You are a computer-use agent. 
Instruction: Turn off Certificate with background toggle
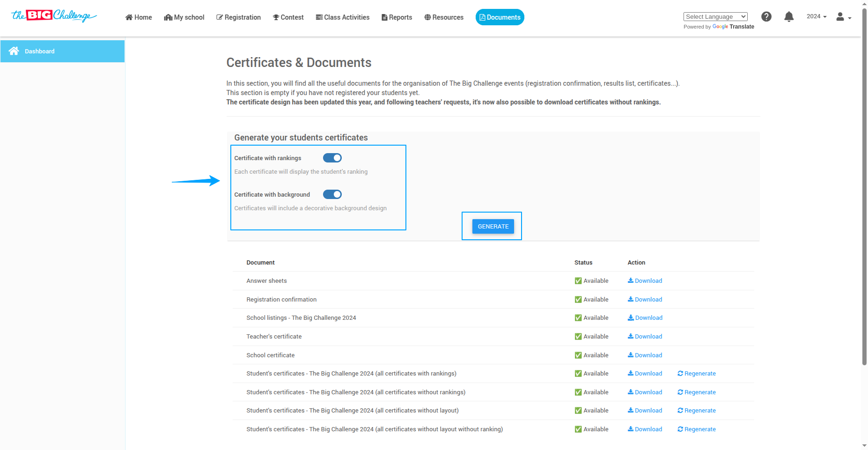332,194
